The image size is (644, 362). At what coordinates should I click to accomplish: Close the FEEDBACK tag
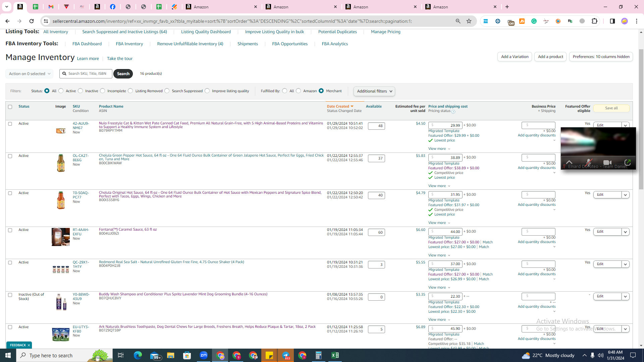point(29,345)
